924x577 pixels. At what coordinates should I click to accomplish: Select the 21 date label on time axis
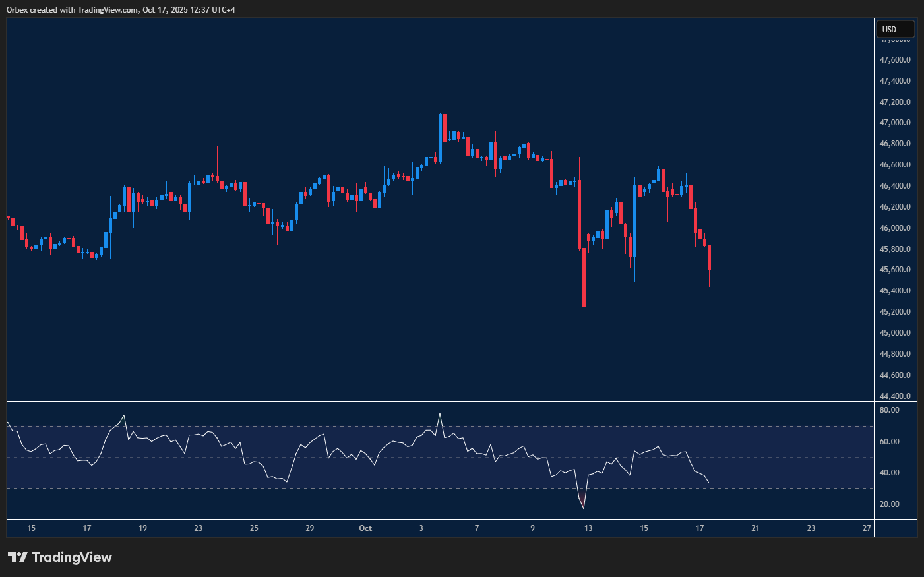755,528
